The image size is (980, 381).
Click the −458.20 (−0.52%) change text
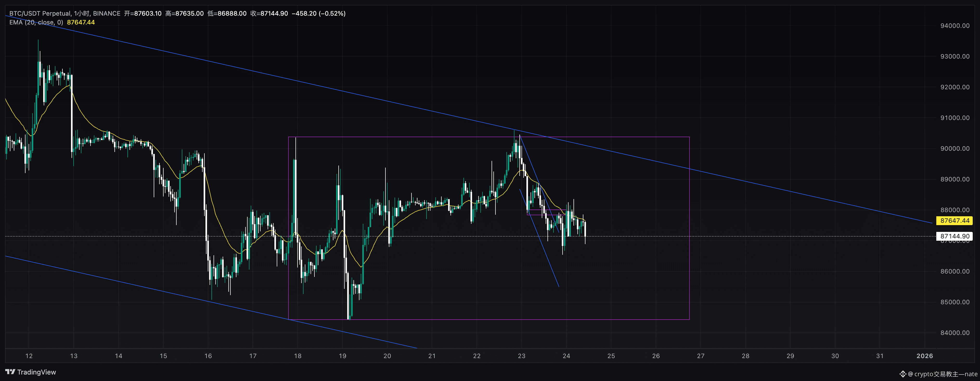(319, 13)
